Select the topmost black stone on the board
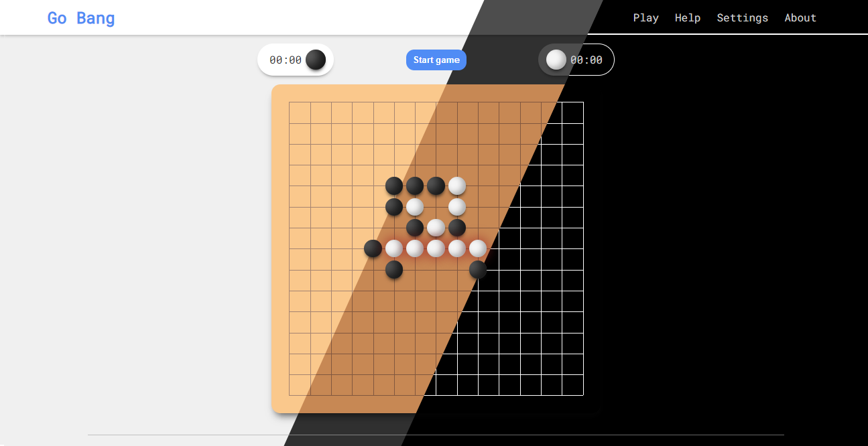 (394, 186)
